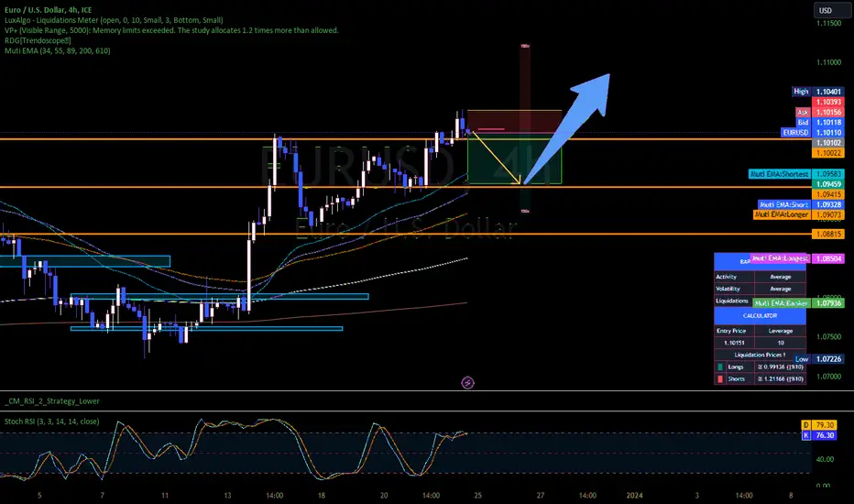Select the Stoch RSI indicator legend

[x=51, y=422]
